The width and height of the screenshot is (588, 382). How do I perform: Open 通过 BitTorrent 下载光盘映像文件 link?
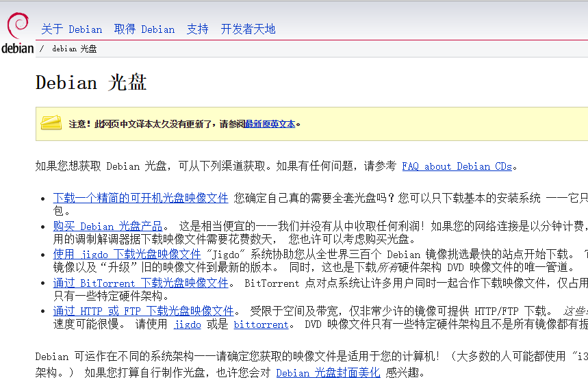click(140, 283)
